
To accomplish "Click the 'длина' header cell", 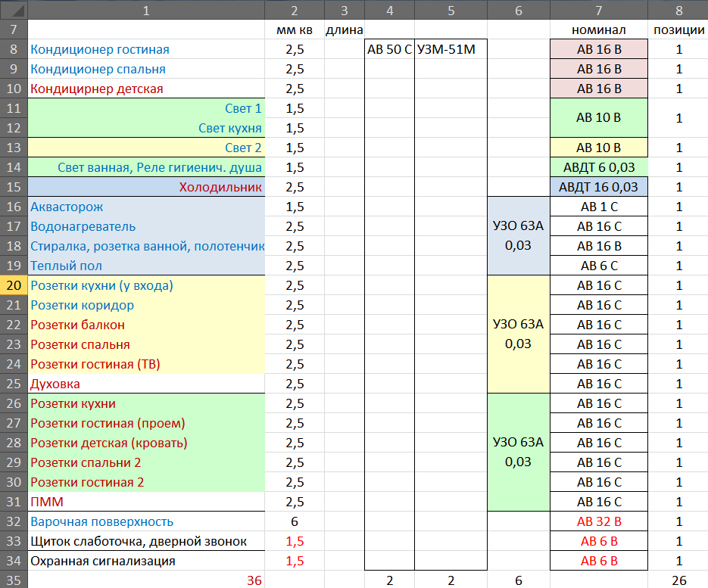I will pos(345,30).
